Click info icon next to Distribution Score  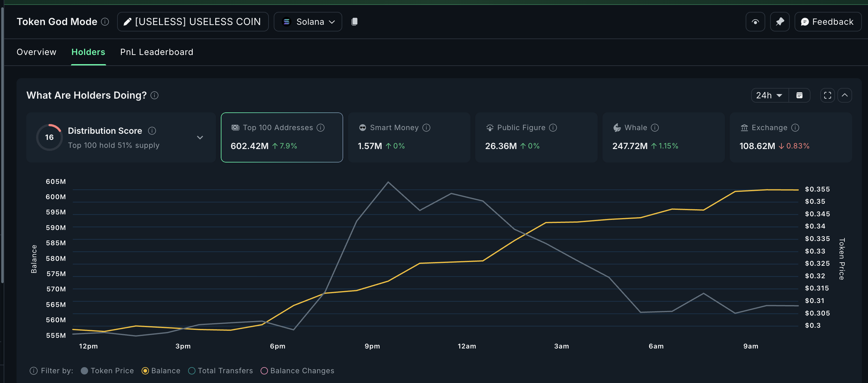click(x=152, y=131)
